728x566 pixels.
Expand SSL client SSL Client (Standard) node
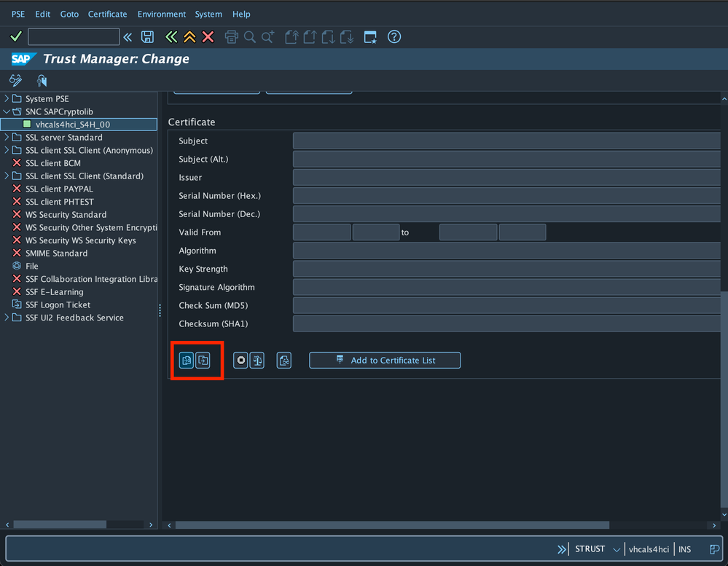tap(7, 176)
